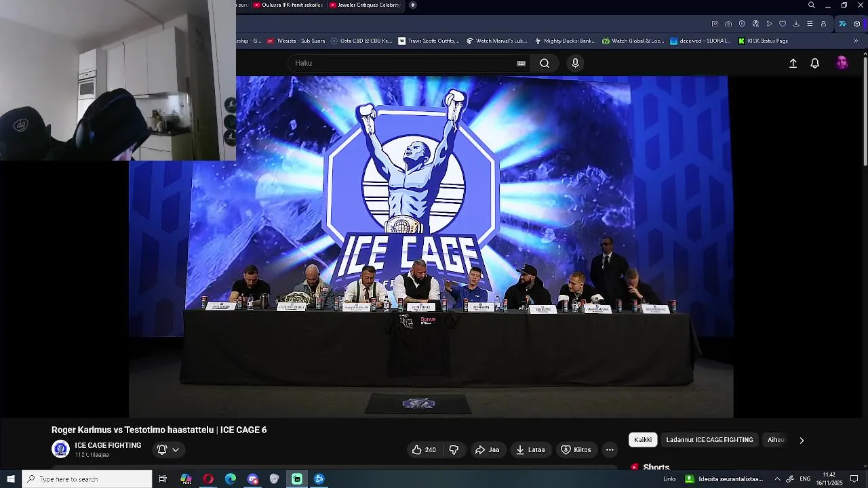
Task: Open the on-screen keyboard icon in the search box
Action: click(x=521, y=63)
